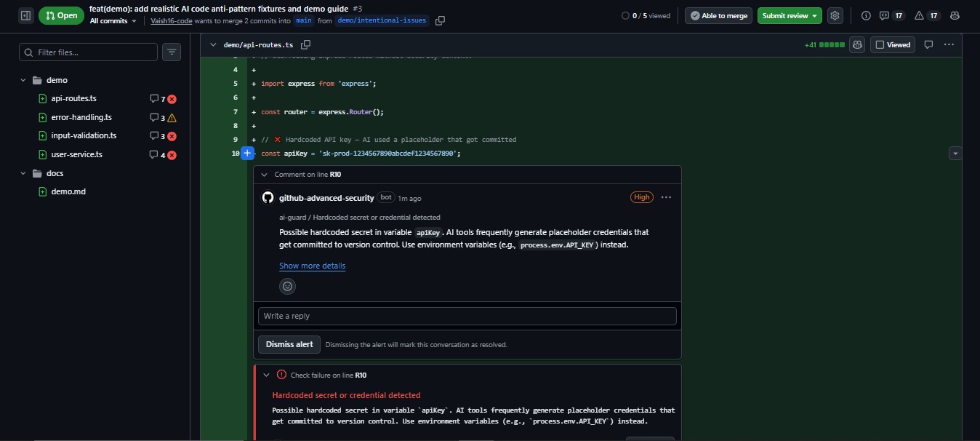Mark api-routes.ts as Viewed
This screenshot has height=441, width=980.
[893, 44]
